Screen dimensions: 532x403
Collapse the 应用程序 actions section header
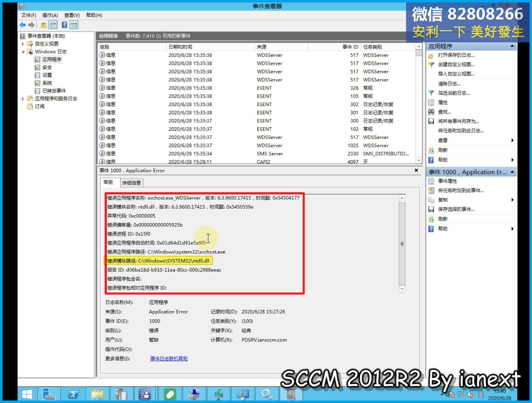tap(512, 46)
